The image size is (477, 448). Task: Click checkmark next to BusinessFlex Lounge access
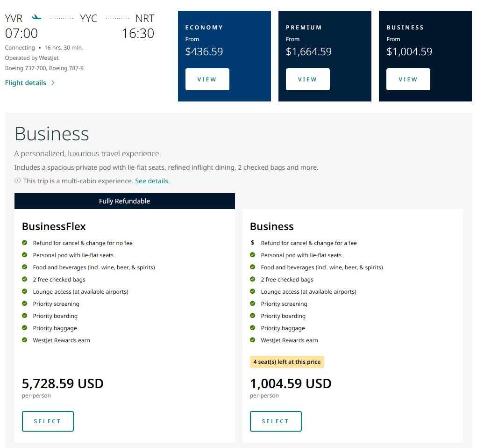(x=25, y=291)
